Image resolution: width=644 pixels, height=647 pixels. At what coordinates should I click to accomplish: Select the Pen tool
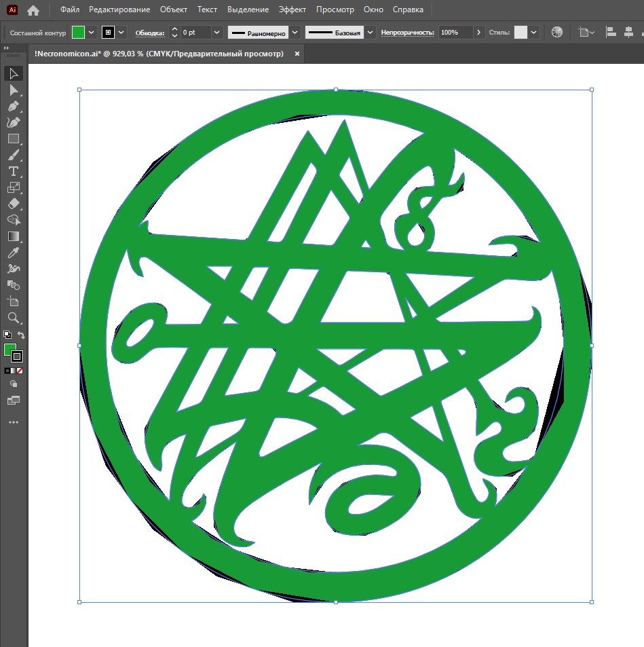point(13,106)
